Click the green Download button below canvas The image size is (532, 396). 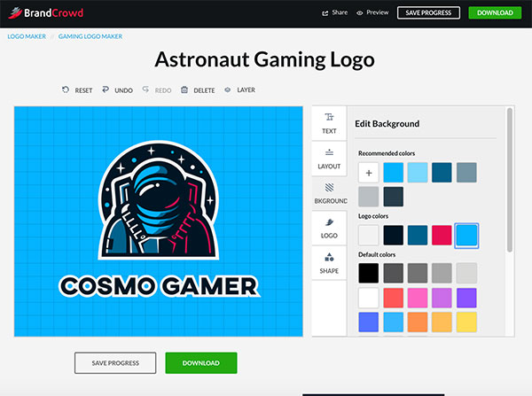tap(201, 362)
